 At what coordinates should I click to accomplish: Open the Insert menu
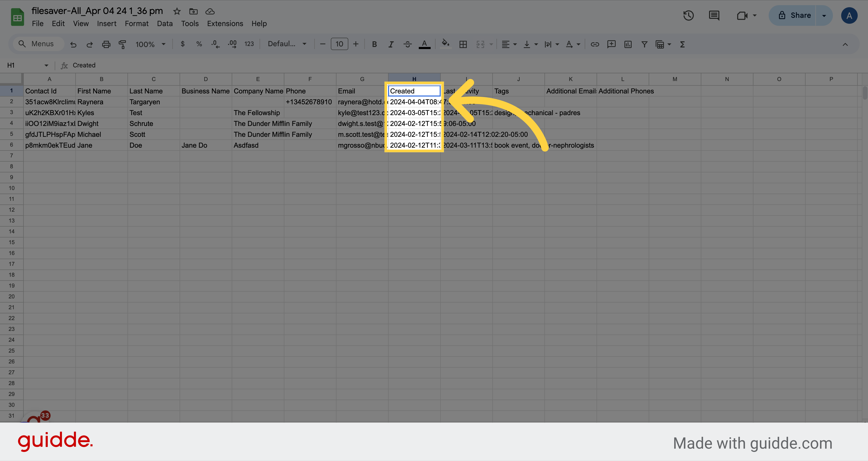coord(107,23)
